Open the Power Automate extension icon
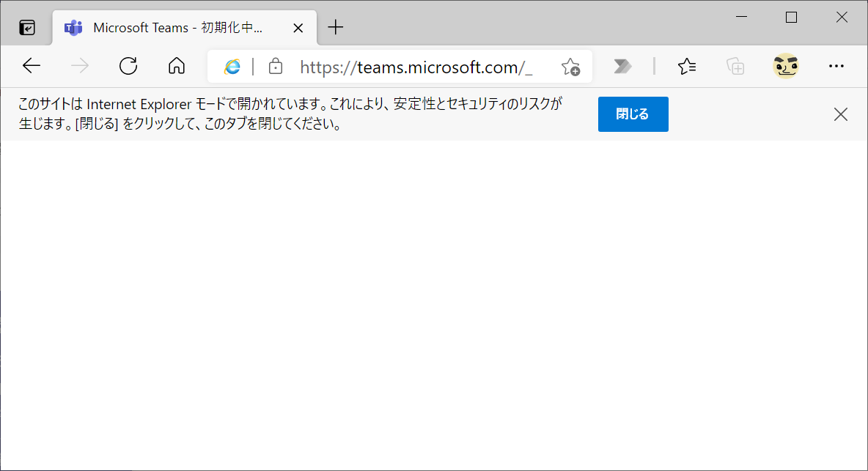 (622, 67)
